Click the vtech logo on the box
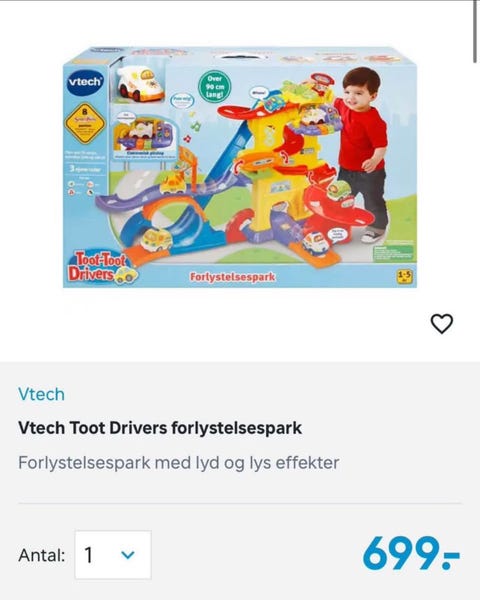 coord(86,82)
